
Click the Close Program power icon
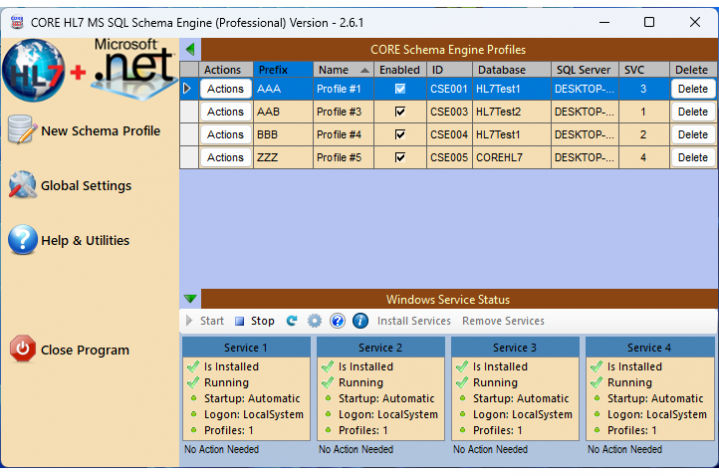coord(22,350)
